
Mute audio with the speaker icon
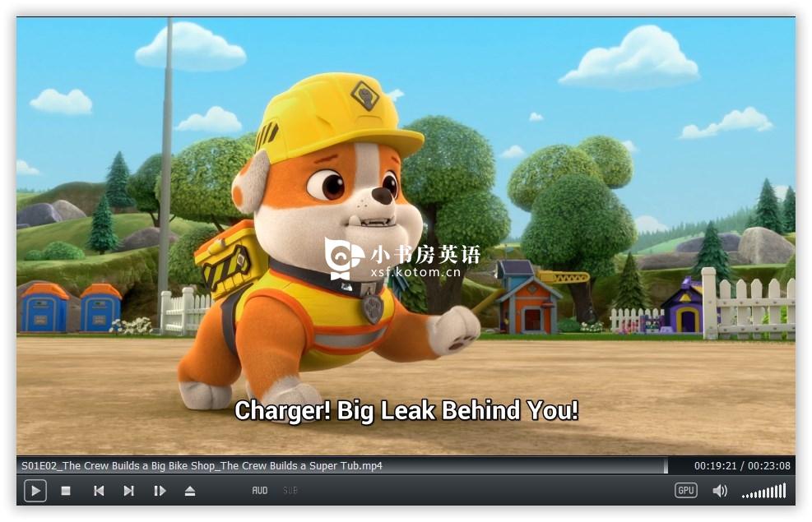tap(720, 491)
